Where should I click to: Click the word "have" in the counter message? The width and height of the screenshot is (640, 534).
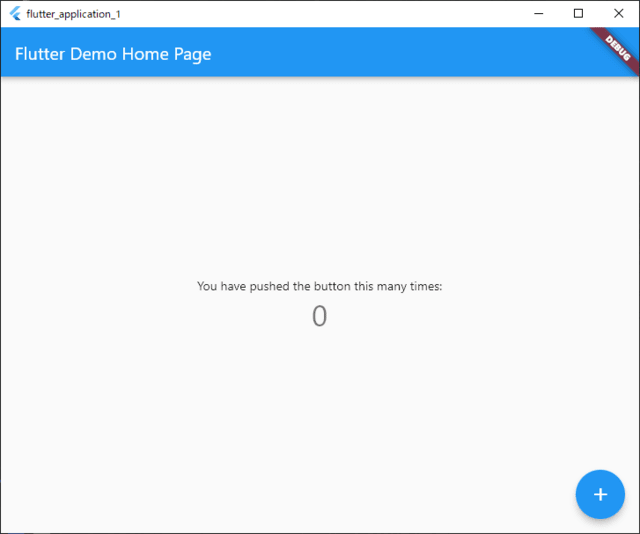(x=234, y=286)
